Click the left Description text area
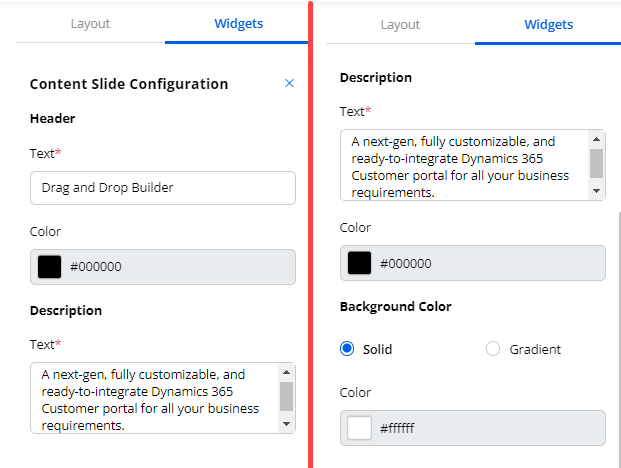The height and width of the screenshot is (468, 621). [x=155, y=398]
